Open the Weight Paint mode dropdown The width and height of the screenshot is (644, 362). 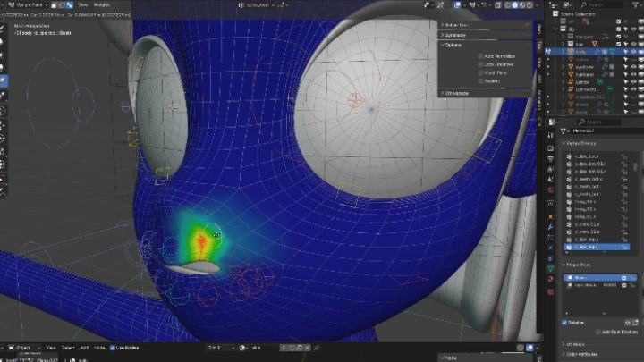[29, 5]
